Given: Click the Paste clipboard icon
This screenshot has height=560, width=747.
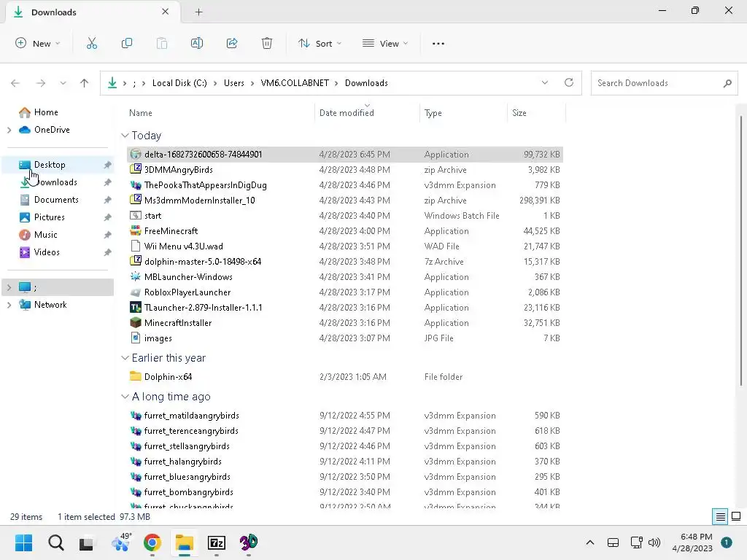Looking at the screenshot, I should tap(162, 43).
